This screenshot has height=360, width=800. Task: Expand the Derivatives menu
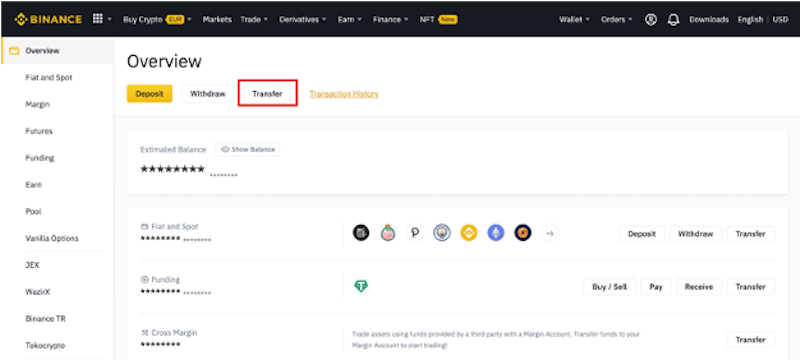click(x=303, y=19)
